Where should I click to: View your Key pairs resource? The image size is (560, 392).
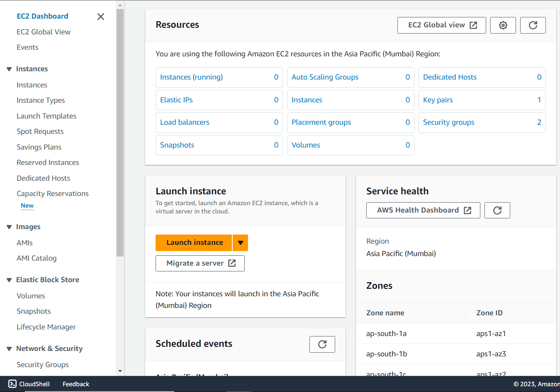pos(438,100)
